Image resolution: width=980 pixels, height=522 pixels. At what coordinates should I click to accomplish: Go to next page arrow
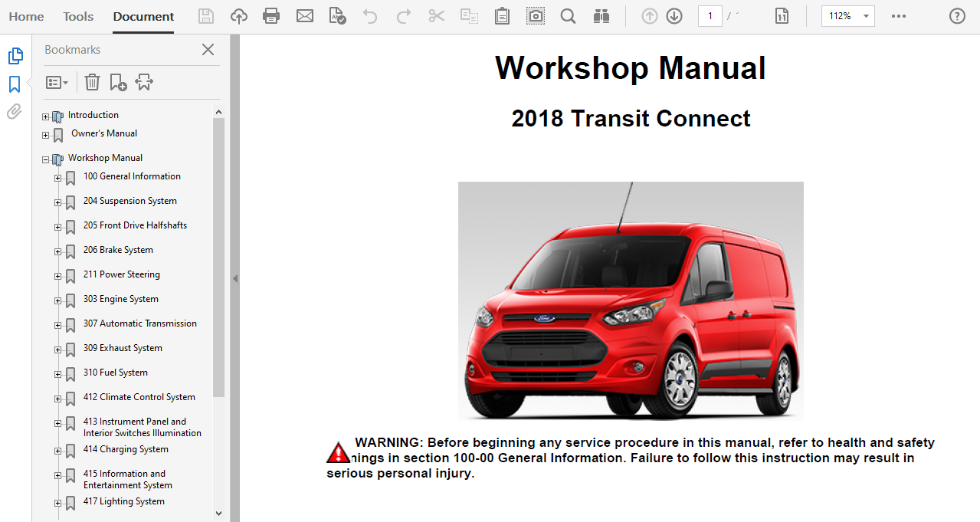point(674,16)
